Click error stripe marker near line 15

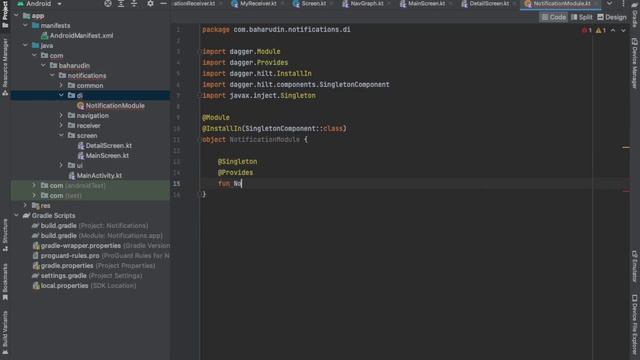[x=626, y=191]
